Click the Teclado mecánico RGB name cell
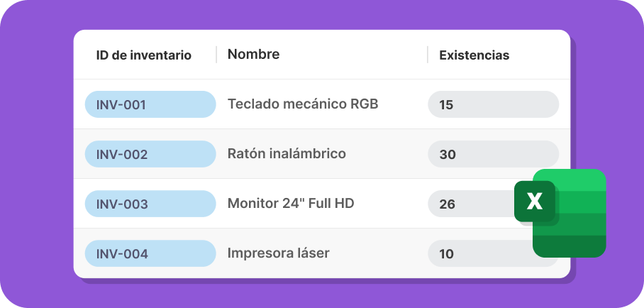644x308 pixels. coord(303,104)
